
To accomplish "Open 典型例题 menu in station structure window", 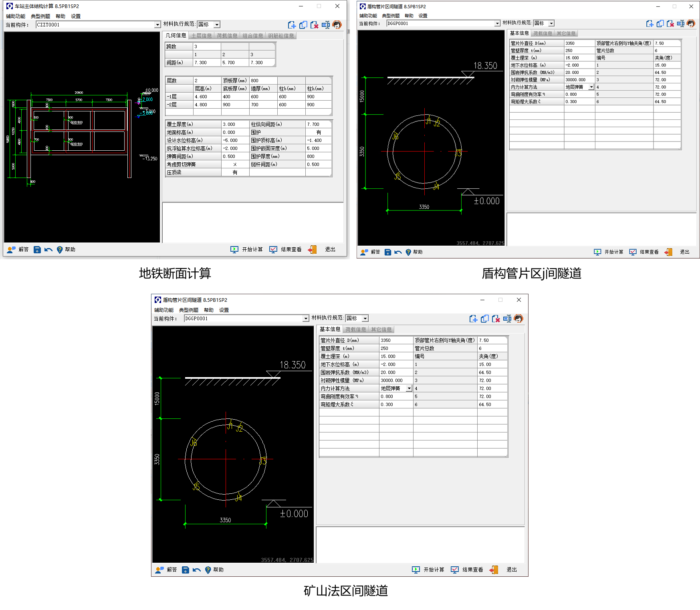I will coord(40,16).
